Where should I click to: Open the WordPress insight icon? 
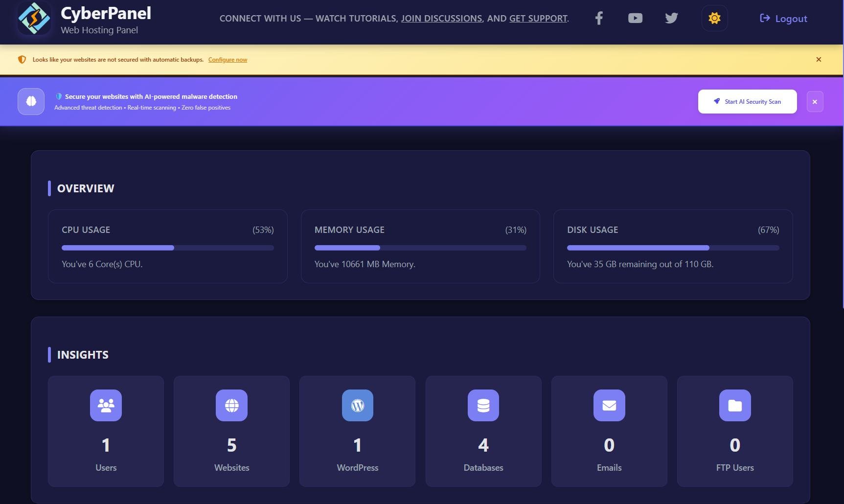tap(357, 405)
